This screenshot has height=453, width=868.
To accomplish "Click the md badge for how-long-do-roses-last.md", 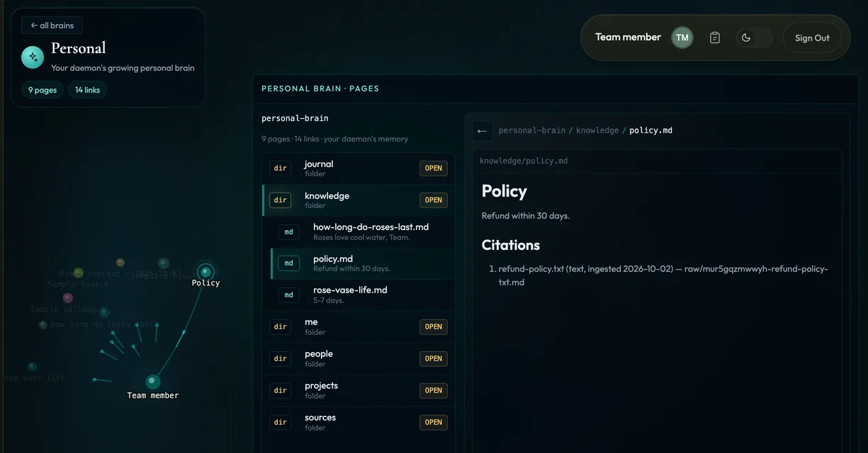I will pos(288,231).
